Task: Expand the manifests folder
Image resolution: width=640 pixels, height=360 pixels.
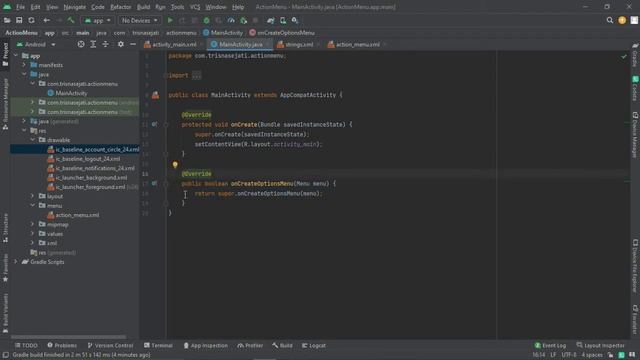Action: click(x=24, y=65)
